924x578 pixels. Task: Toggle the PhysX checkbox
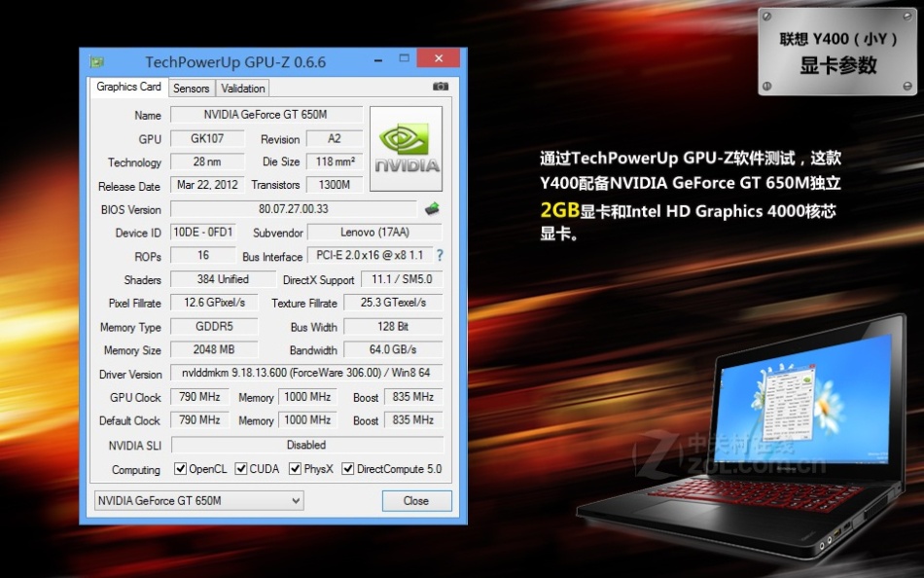(x=295, y=469)
